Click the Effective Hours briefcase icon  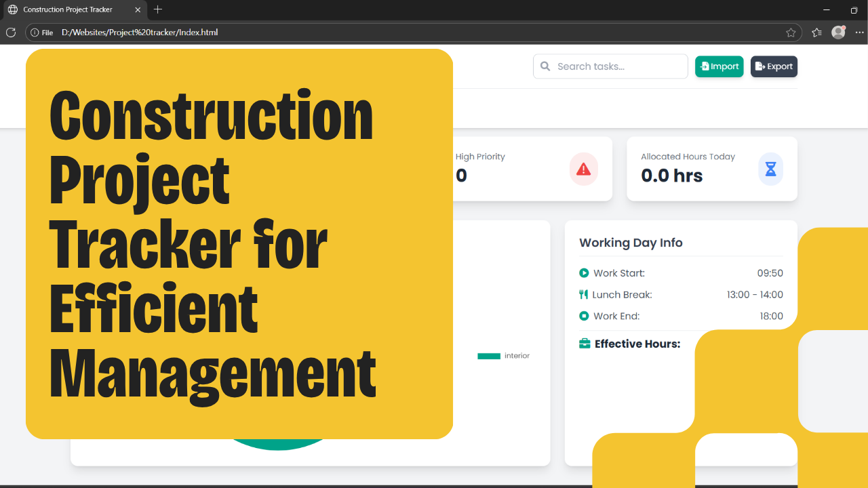pyautogui.click(x=585, y=344)
